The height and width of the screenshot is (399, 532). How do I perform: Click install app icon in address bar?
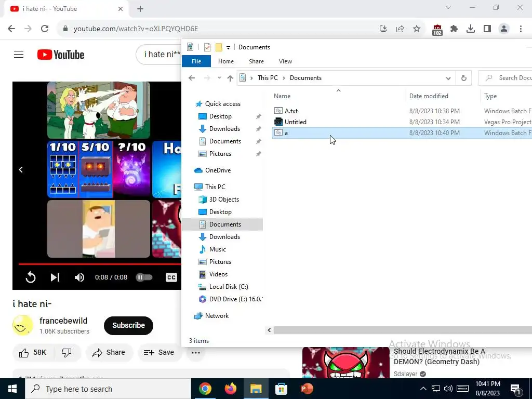[383, 29]
